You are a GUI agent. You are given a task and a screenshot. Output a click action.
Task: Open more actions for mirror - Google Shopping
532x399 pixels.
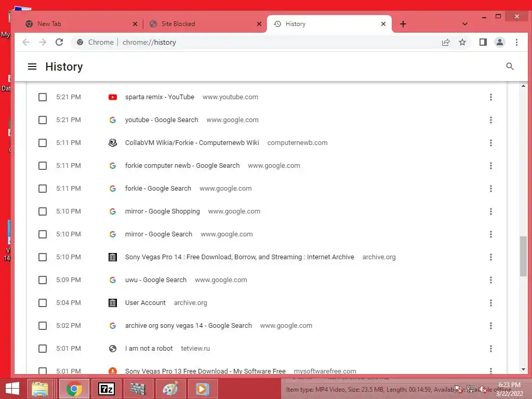tap(490, 211)
